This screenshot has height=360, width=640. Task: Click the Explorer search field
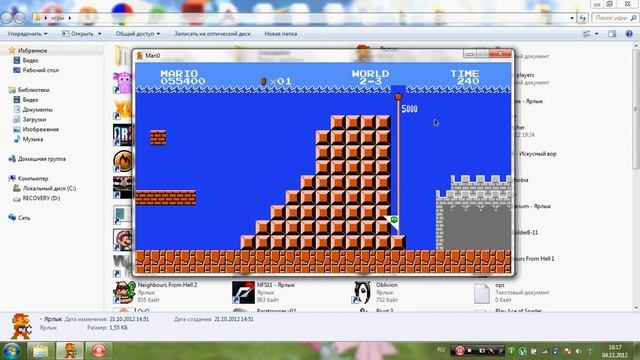(614, 18)
